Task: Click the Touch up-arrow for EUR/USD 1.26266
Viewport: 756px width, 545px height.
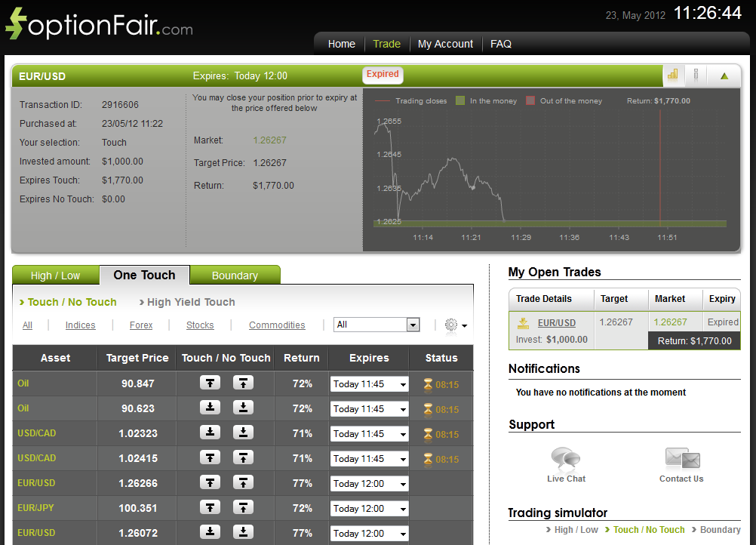Action: pos(210,483)
